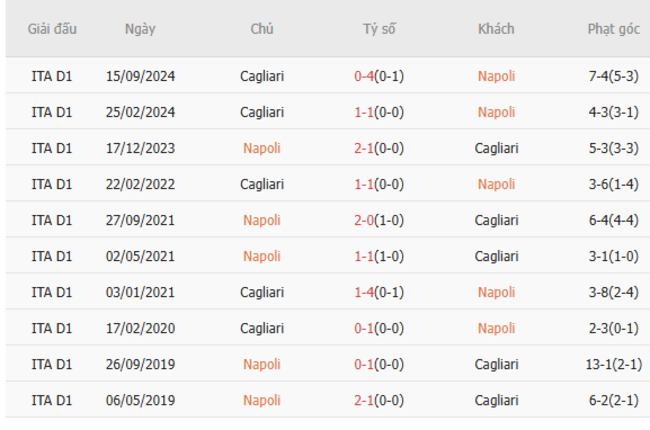Click away team Napoli in 15/09/2024 match
The image size is (650, 430).
coord(496,76)
